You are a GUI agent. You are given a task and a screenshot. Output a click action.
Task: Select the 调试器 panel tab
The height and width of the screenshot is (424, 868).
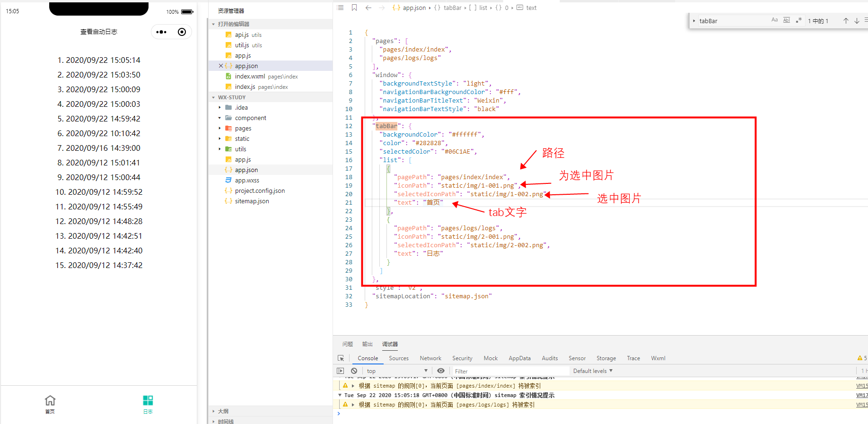(x=390, y=344)
